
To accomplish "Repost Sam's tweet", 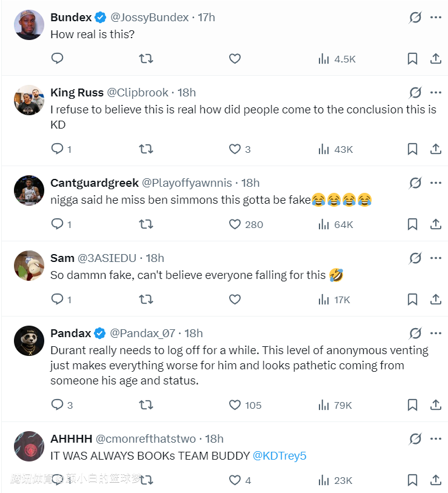I will coord(146,300).
